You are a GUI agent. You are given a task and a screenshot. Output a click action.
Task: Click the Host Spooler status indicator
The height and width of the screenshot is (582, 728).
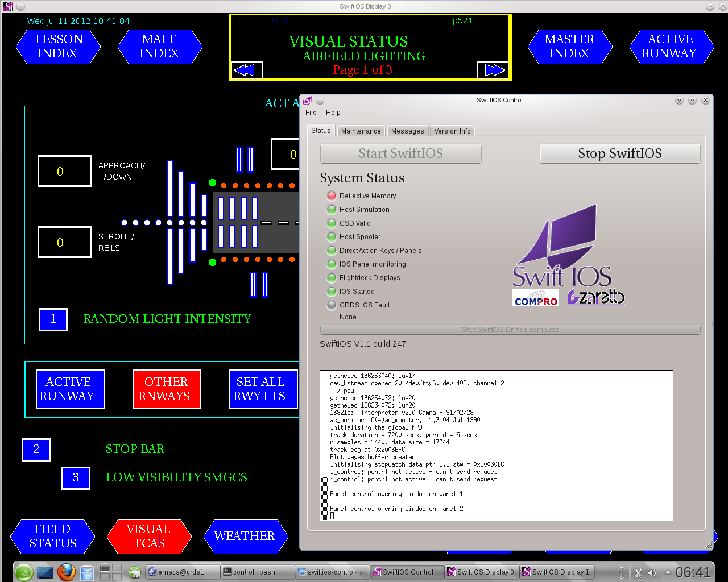coord(332,236)
